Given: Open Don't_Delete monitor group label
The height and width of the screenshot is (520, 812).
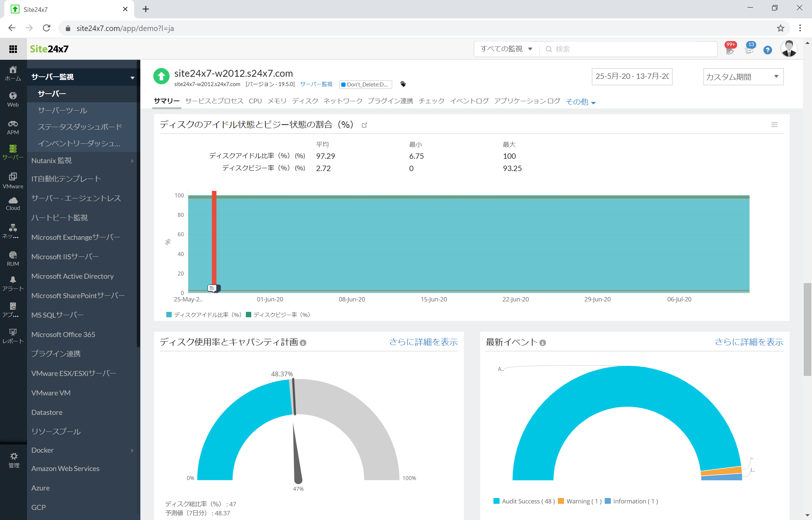Looking at the screenshot, I should point(366,85).
